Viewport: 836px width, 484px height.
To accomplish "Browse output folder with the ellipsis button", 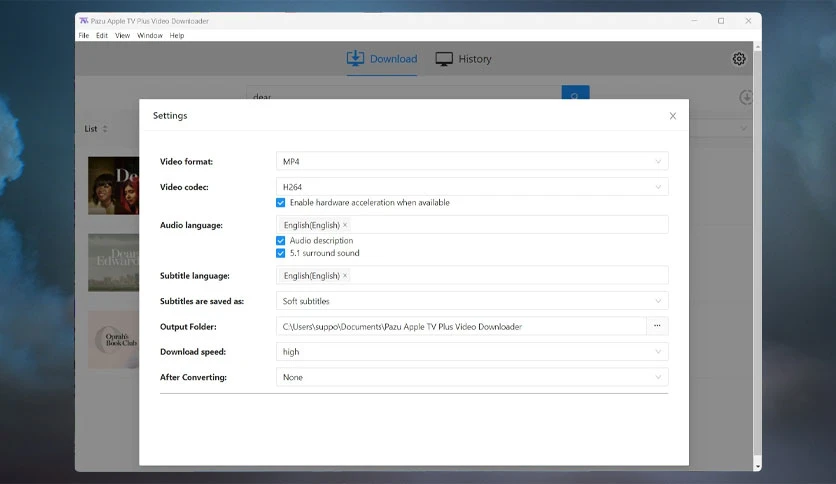I will pos(657,326).
